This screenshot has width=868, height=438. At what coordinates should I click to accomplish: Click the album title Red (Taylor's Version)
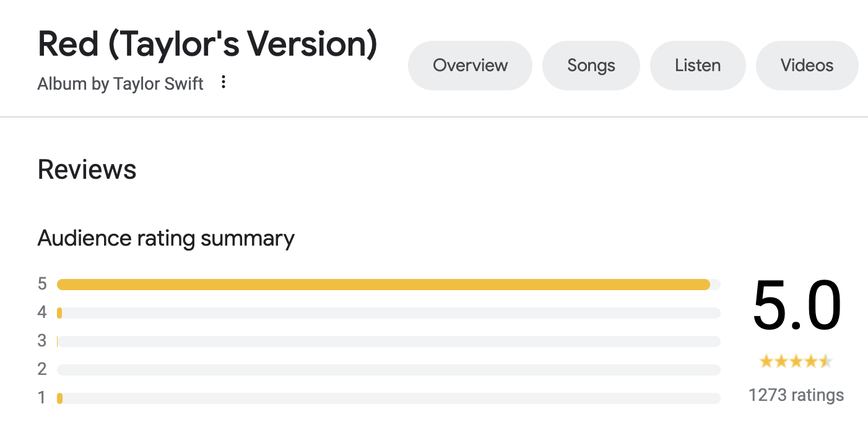click(207, 43)
